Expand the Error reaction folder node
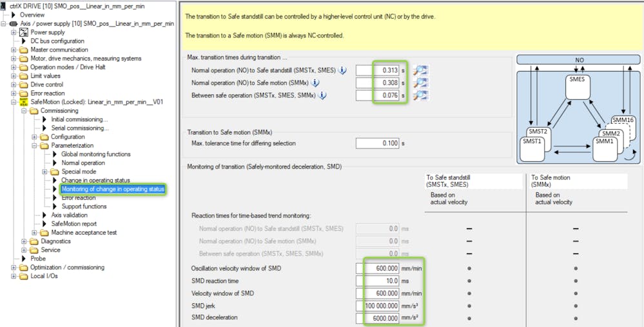 click(14, 94)
